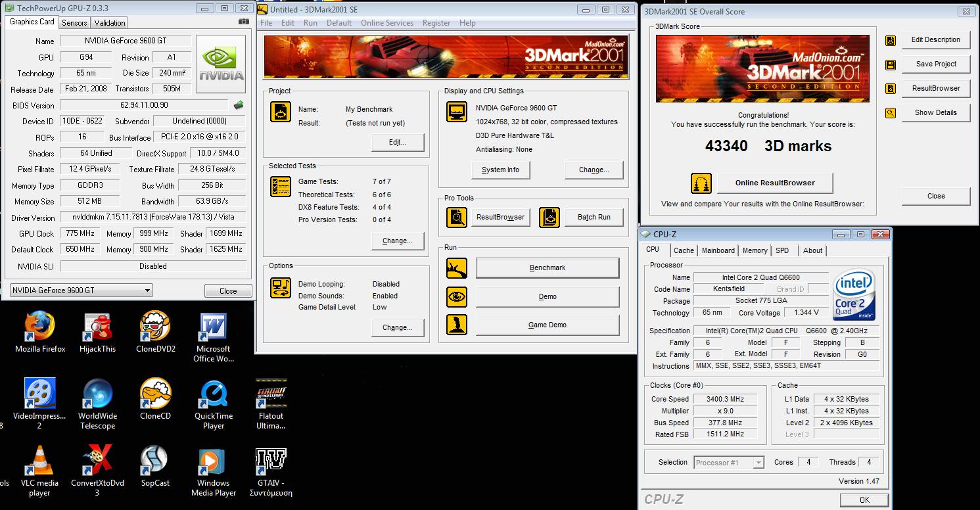Click the System Info button
Screen dimensions: 980x510
tap(500, 170)
